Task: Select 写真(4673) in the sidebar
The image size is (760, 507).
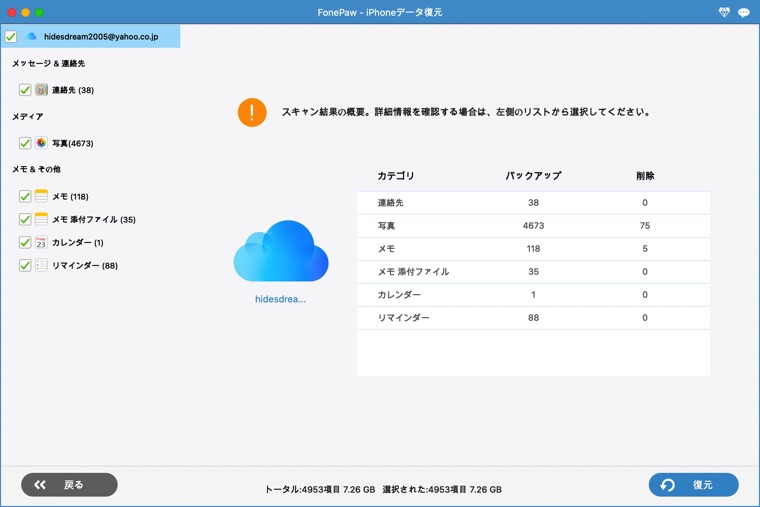Action: point(73,143)
